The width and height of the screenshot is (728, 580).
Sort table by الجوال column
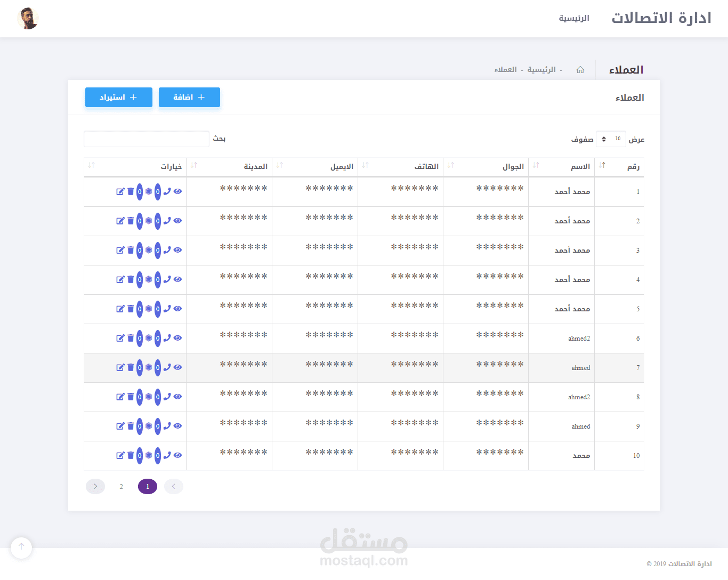[x=486, y=167]
